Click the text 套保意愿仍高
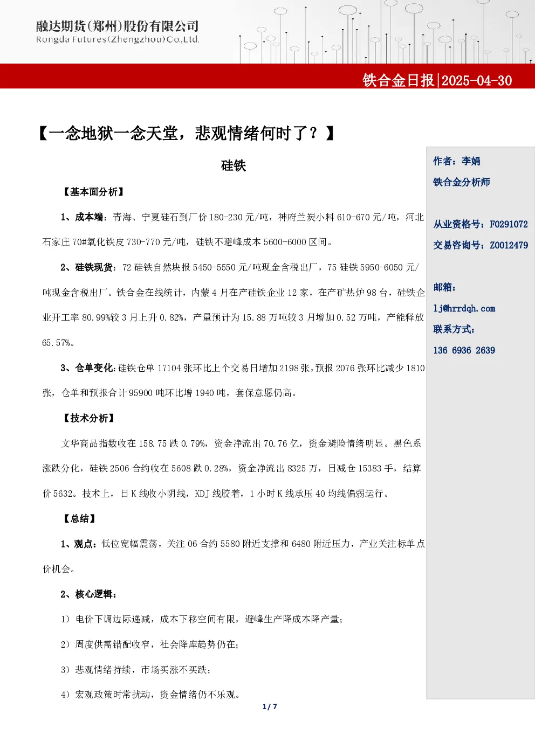 click(264, 393)
